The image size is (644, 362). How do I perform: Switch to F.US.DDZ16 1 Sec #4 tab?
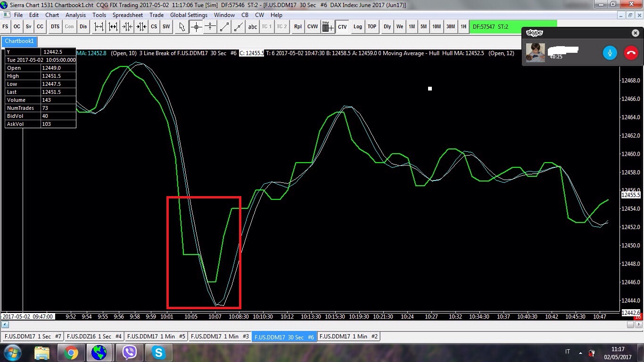coord(94,337)
